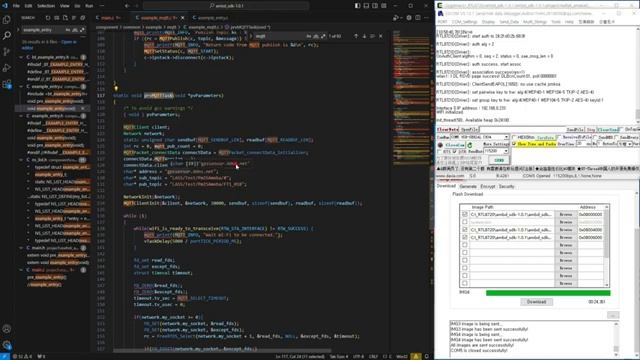Toggle primary side bar layout icon

[358, 6]
